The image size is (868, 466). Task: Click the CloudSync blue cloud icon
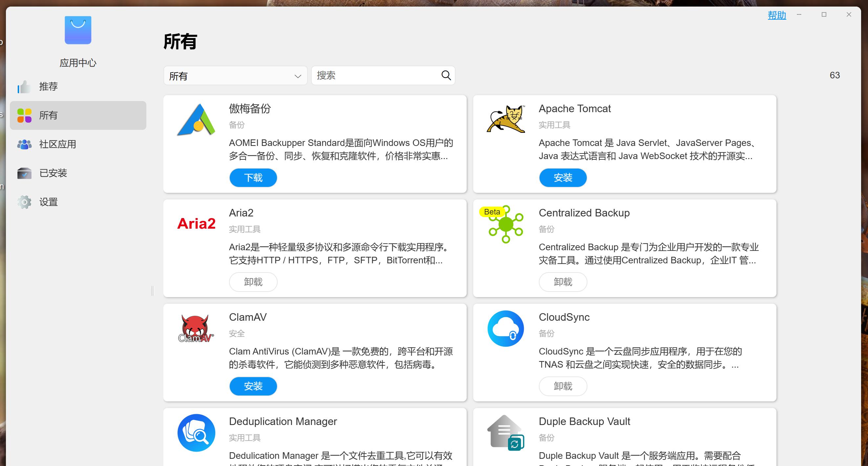(506, 329)
